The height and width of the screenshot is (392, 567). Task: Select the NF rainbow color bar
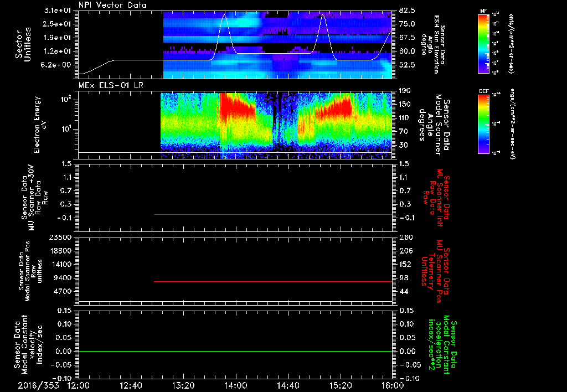click(484, 43)
